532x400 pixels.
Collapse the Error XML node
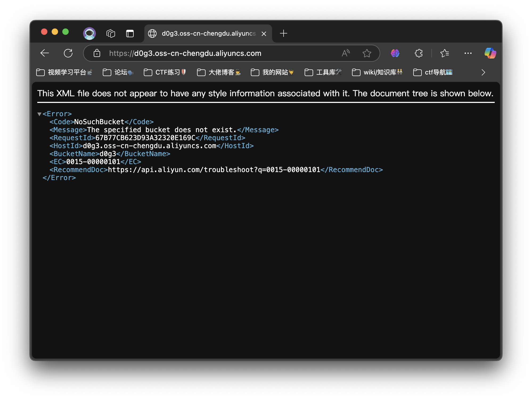click(x=39, y=114)
